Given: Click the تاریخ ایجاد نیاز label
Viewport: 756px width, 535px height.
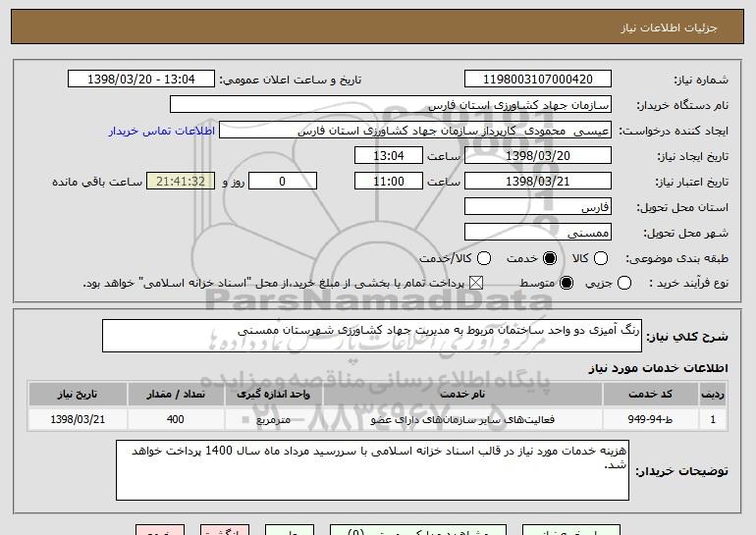Looking at the screenshot, I should (x=693, y=157).
